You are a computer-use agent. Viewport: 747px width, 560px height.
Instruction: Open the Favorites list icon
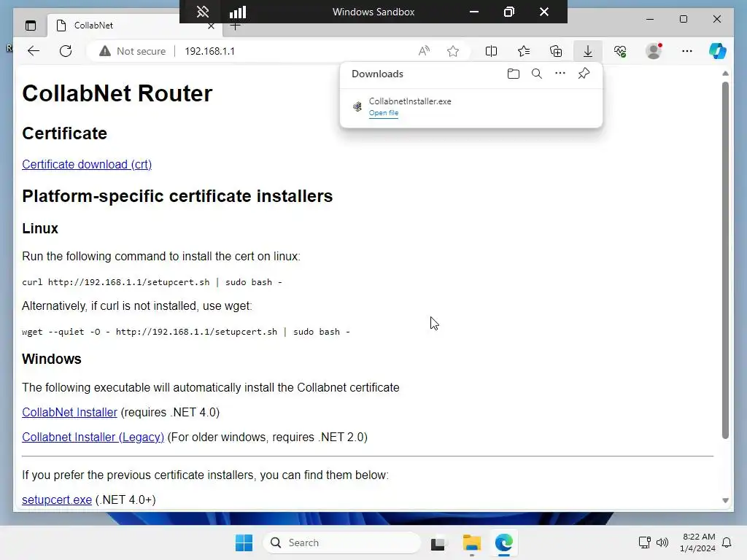524,51
